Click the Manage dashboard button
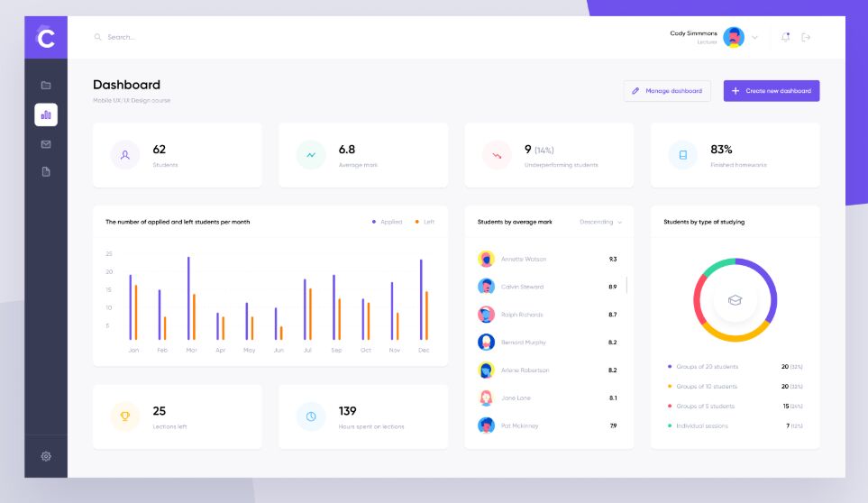 coord(667,91)
